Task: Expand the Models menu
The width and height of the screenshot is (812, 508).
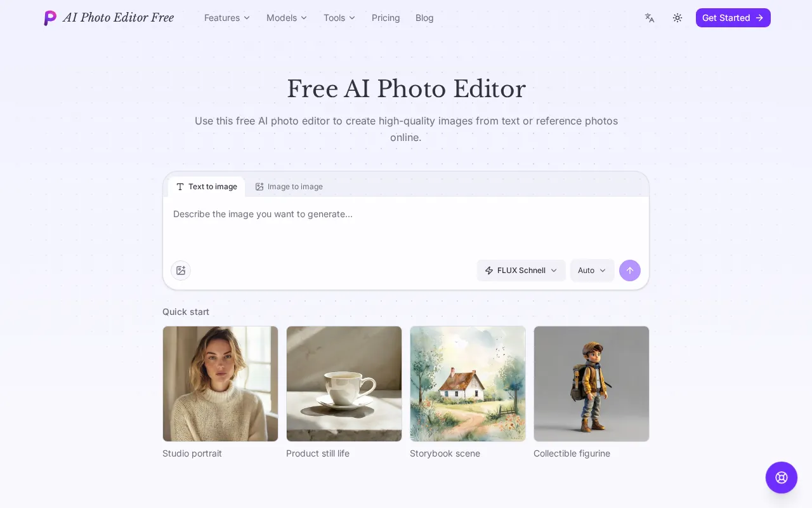Action: (x=287, y=18)
